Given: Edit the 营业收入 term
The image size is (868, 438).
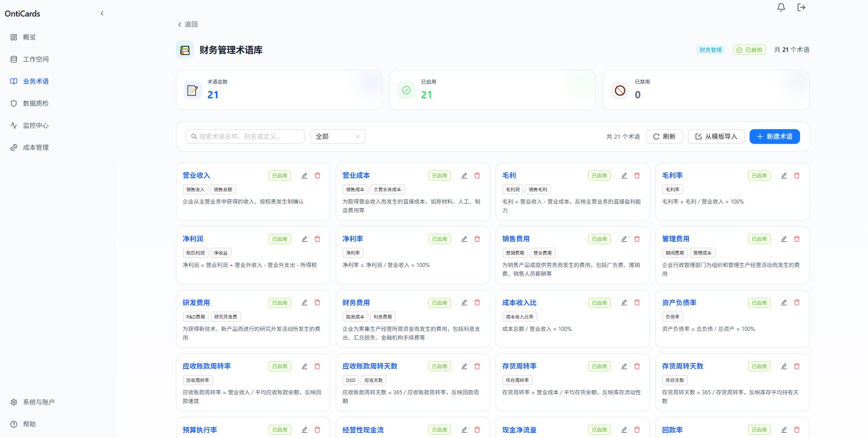Looking at the screenshot, I should click(x=304, y=176).
